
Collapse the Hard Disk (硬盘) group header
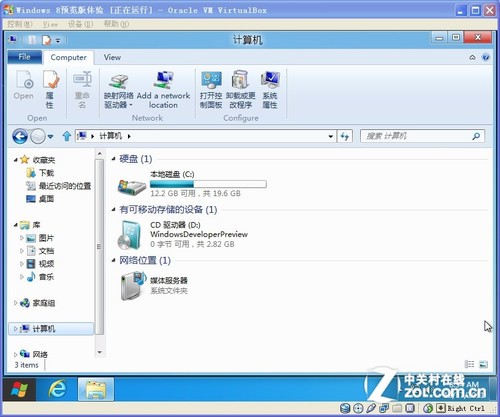click(114, 159)
